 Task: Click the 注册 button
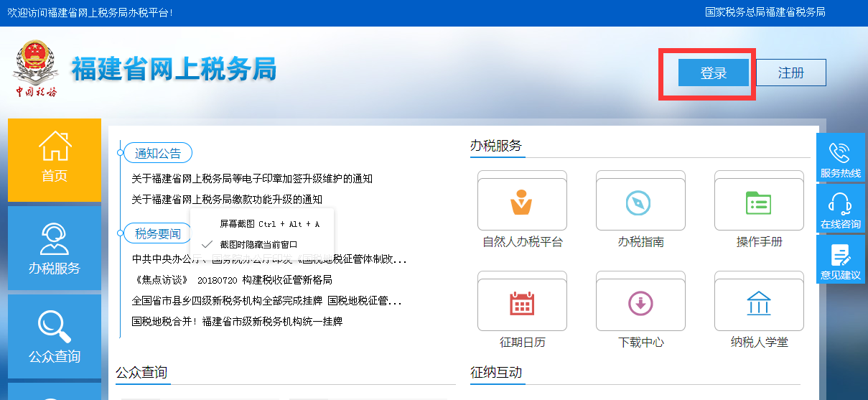click(790, 73)
